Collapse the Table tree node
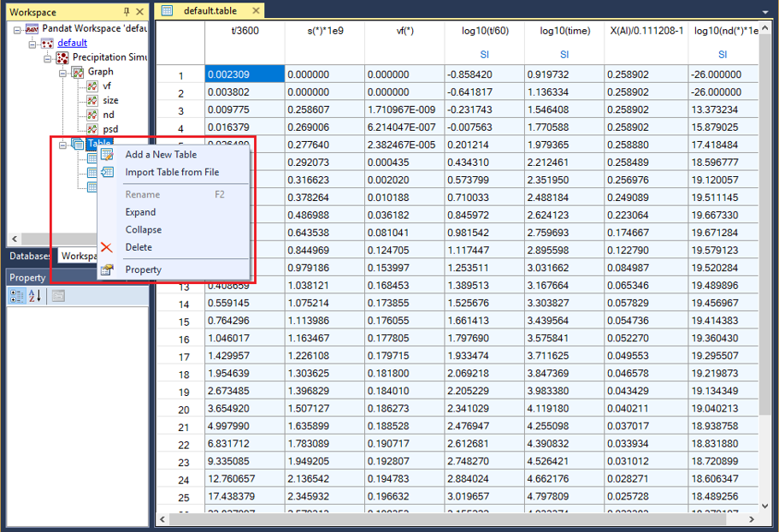The image size is (779, 532). 63,145
